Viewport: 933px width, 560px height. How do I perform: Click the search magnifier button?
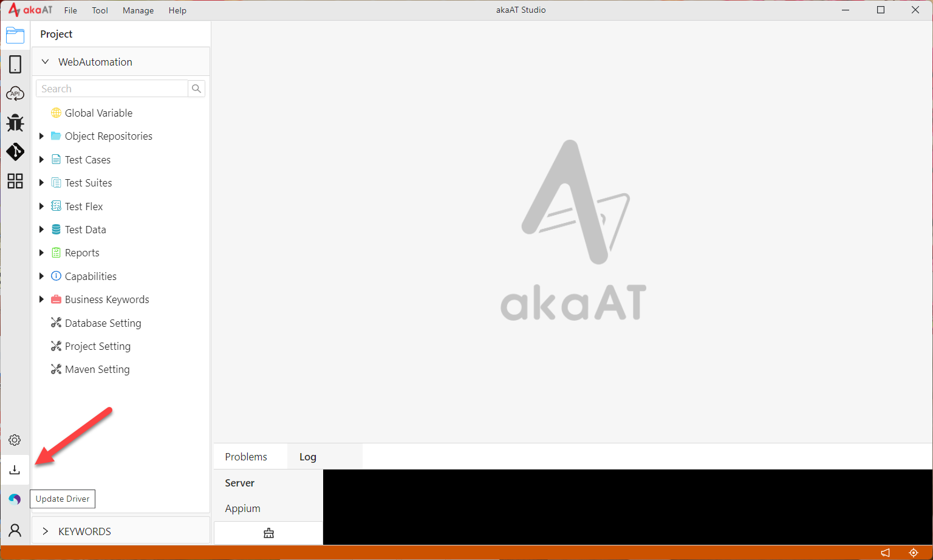pyautogui.click(x=196, y=89)
